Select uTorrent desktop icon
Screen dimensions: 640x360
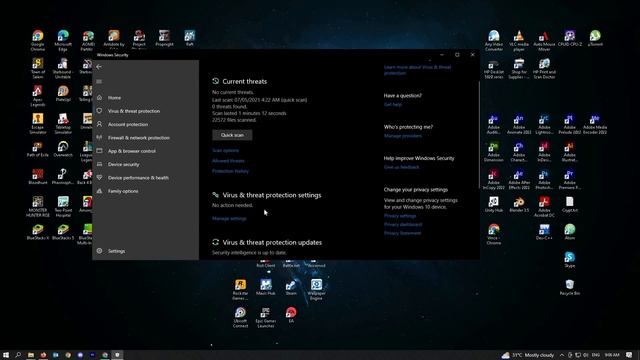tap(595, 38)
